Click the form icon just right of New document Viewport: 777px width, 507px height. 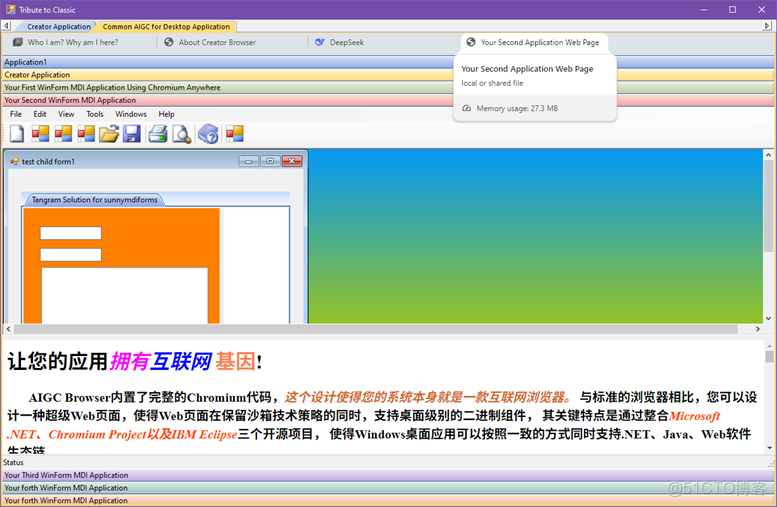(x=40, y=133)
